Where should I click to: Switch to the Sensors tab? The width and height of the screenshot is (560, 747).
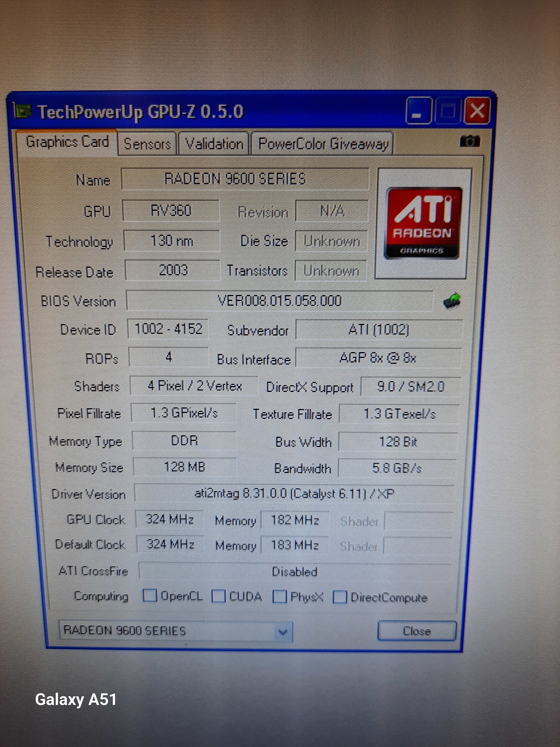click(147, 144)
